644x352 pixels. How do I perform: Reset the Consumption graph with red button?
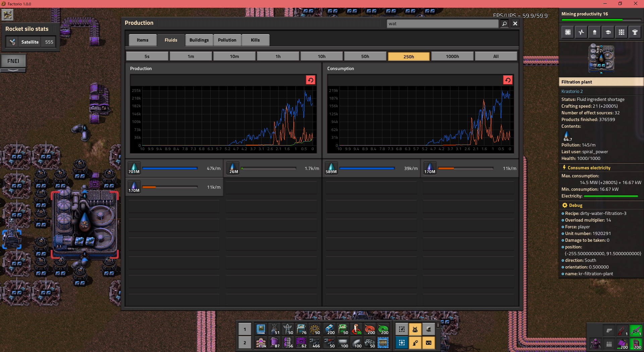pyautogui.click(x=508, y=80)
